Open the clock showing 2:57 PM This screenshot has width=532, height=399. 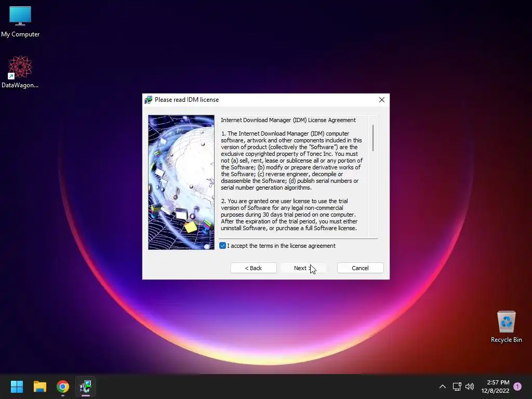pos(495,387)
